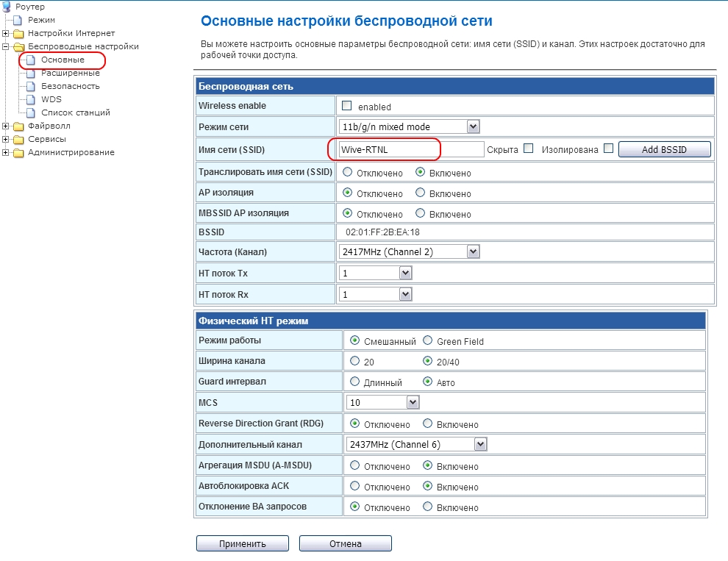Open the HT поток Tx dropdown
The image size is (728, 561).
coord(375,273)
